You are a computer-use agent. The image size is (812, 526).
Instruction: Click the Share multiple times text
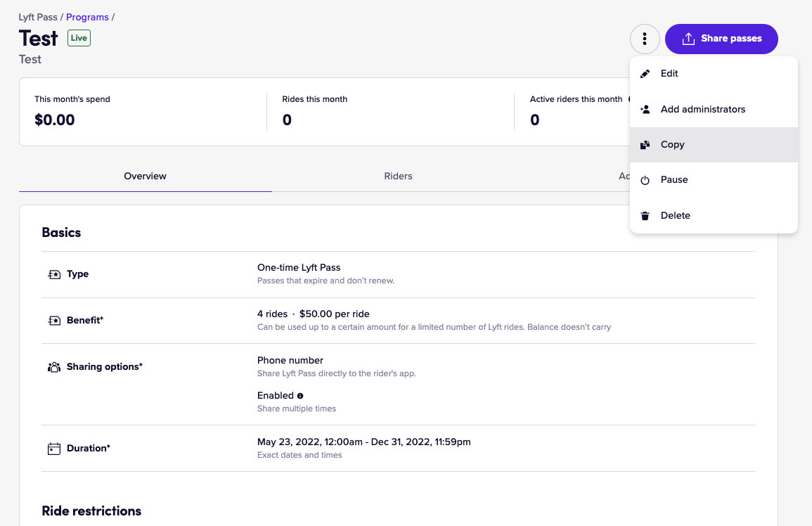pos(297,409)
